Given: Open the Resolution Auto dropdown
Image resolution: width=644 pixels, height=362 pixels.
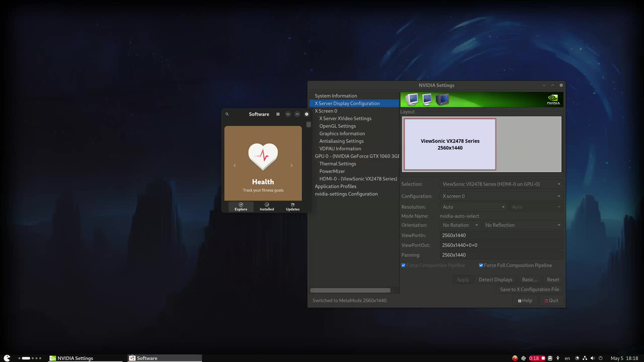Looking at the screenshot, I should (474, 207).
